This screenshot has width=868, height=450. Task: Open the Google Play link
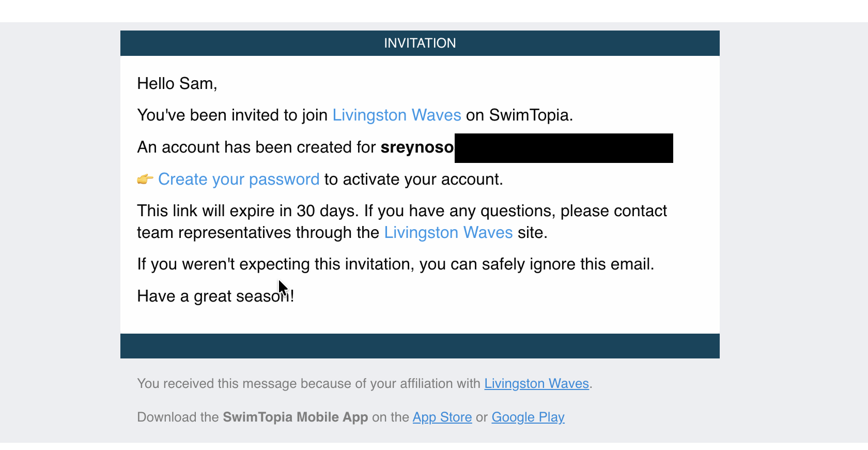coord(528,417)
